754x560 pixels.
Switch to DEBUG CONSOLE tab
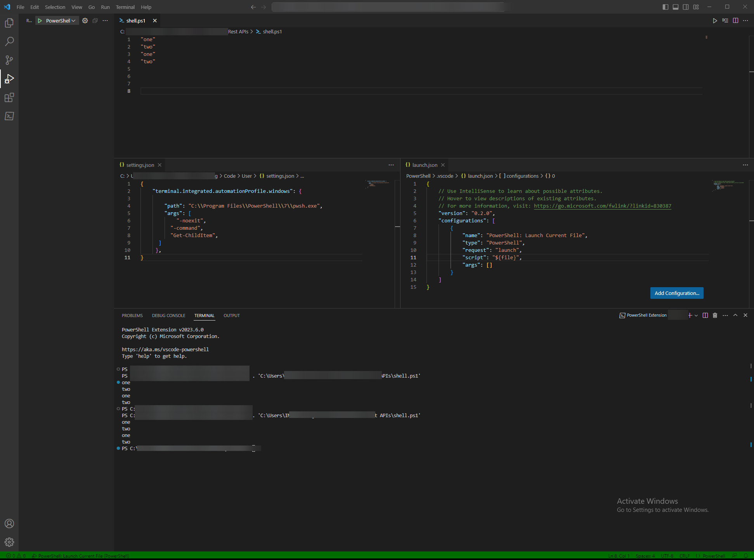click(x=168, y=316)
